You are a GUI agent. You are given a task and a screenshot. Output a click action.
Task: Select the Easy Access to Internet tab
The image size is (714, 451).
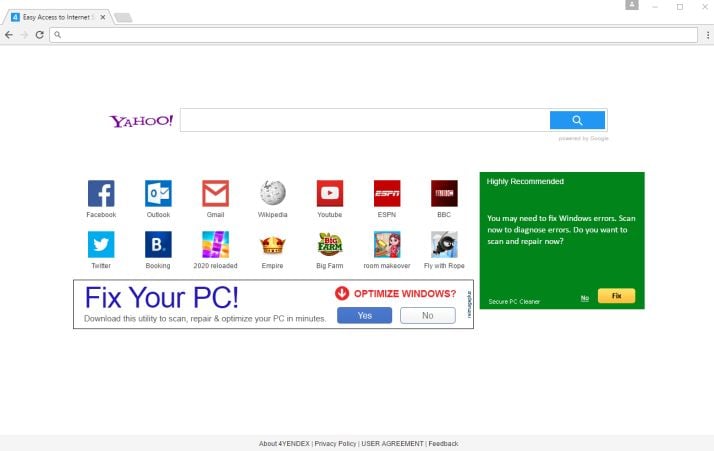point(56,17)
